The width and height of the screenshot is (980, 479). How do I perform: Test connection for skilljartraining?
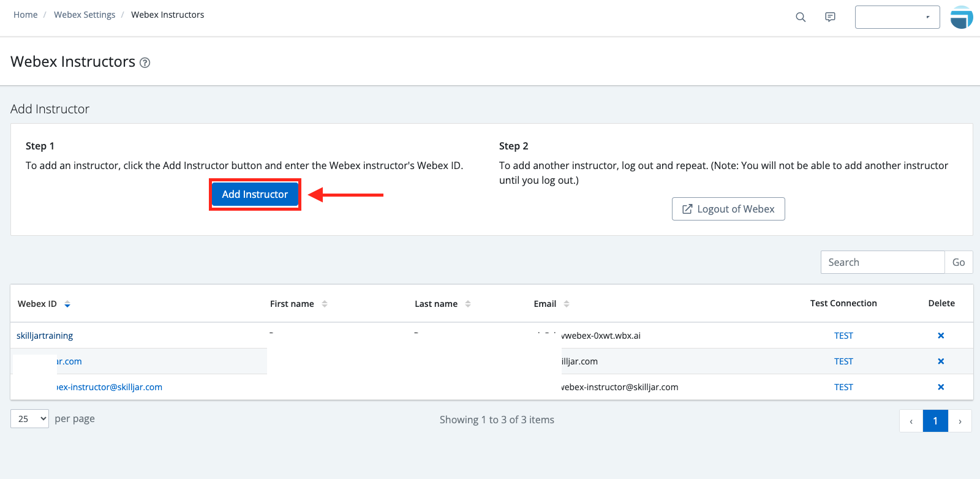[843, 336]
